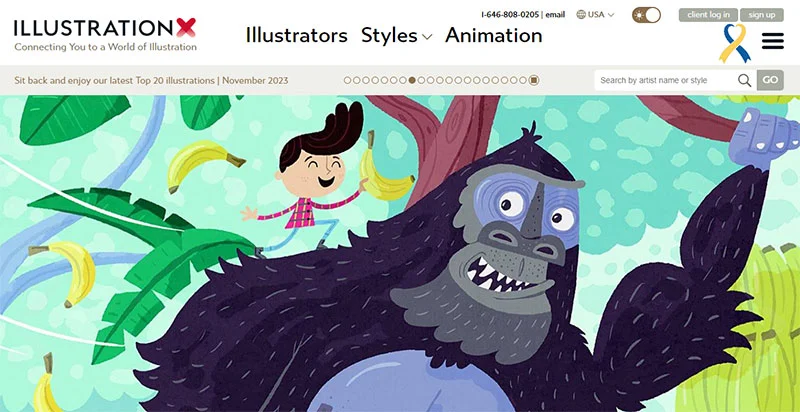Open the Animation menu item

tap(493, 36)
